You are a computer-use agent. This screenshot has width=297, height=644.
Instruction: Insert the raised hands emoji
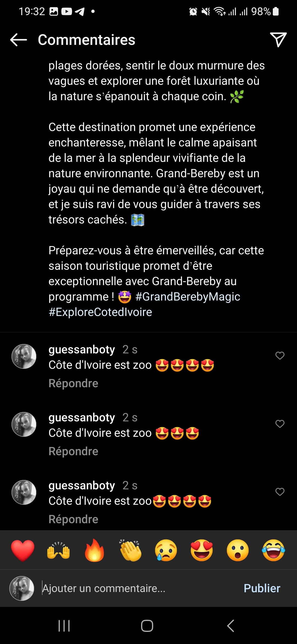tap(59, 550)
